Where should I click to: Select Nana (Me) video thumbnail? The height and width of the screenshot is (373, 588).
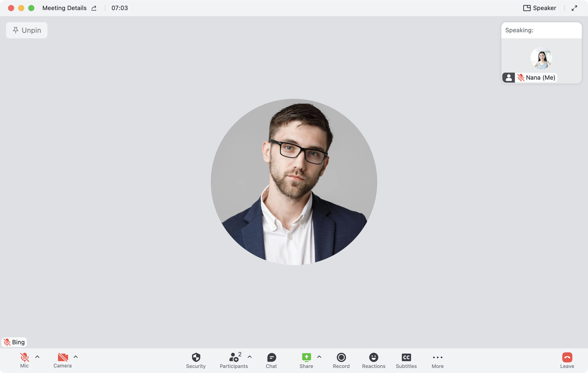point(541,59)
